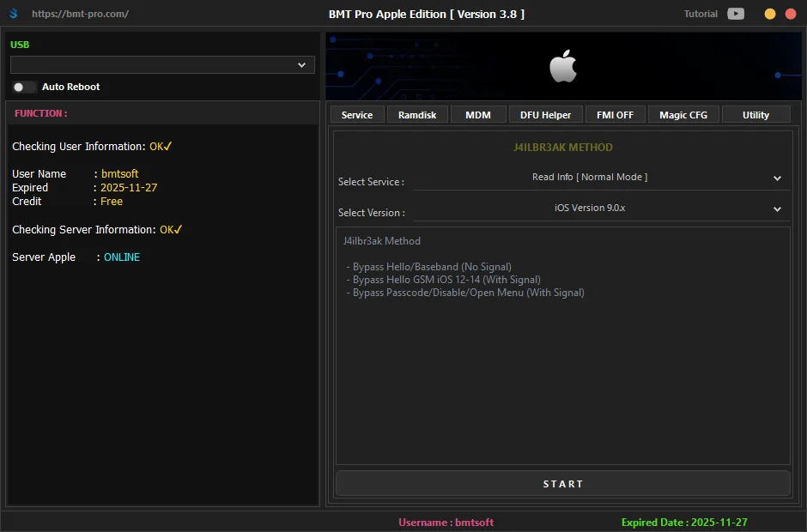Viewport: 807px width, 532px height.
Task: Open the DFU Helper tab
Action: (545, 115)
